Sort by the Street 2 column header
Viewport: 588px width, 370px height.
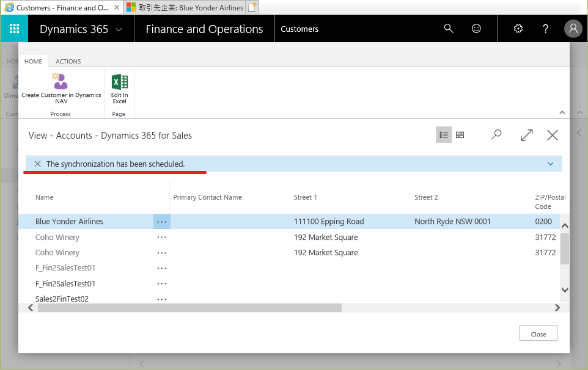[426, 197]
